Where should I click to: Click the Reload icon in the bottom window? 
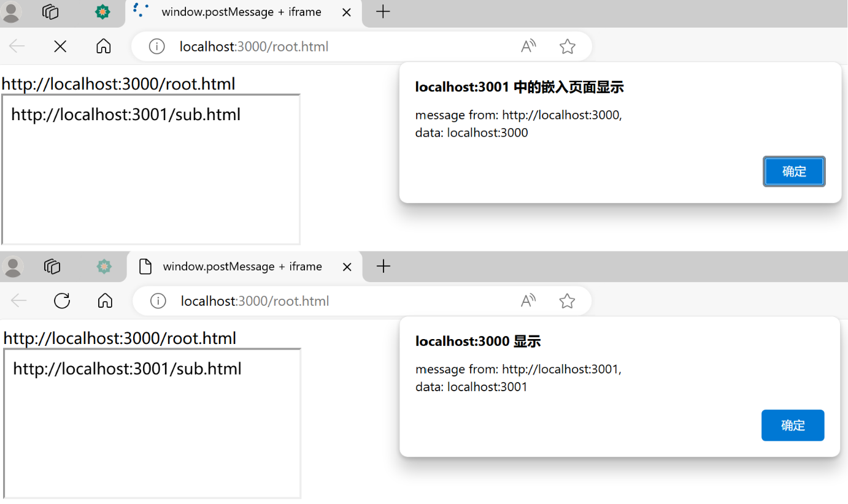(61, 300)
